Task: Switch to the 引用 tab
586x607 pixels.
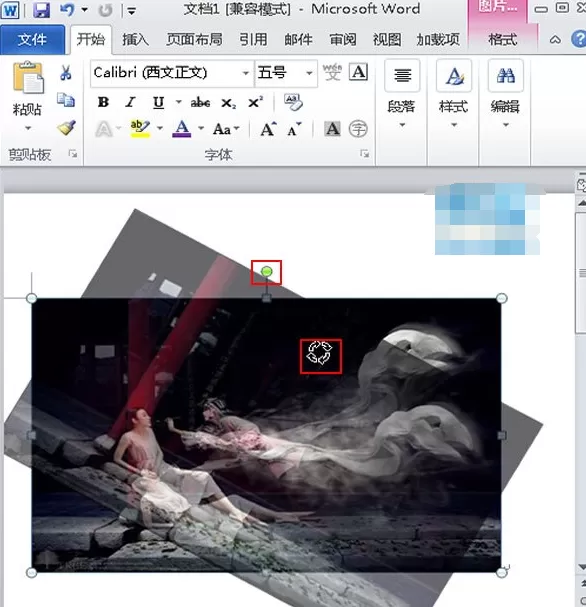Action: pos(253,39)
